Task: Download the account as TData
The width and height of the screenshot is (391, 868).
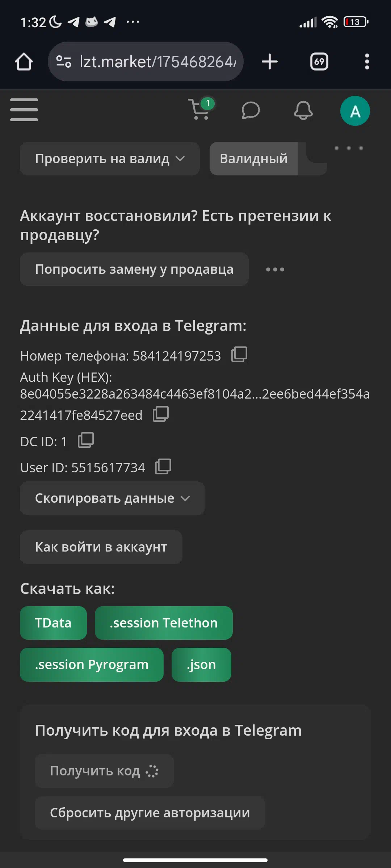Action: click(53, 623)
